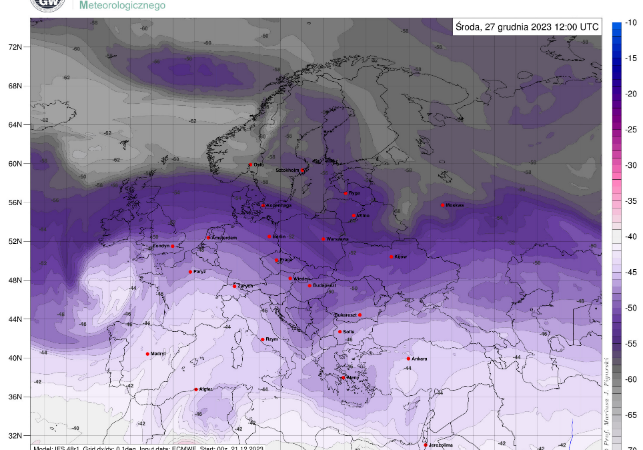Click the red Madryt city marker
Image resolution: width=643 pixels, height=450 pixels.
coord(148,353)
